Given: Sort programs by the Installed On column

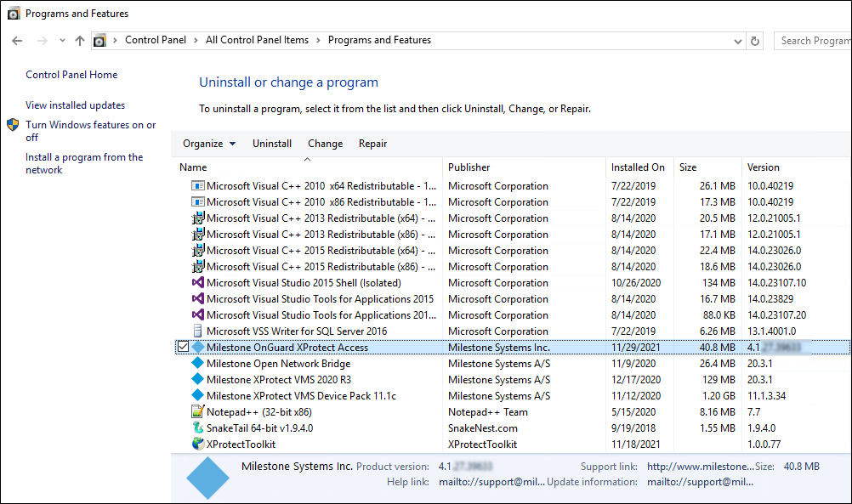Looking at the screenshot, I should (x=638, y=167).
